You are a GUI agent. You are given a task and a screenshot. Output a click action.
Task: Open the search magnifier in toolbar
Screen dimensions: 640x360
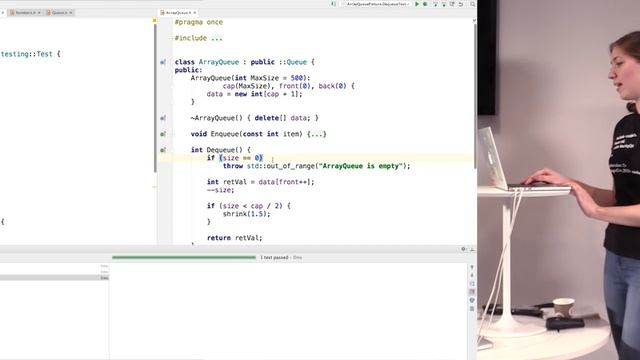[x=473, y=4]
